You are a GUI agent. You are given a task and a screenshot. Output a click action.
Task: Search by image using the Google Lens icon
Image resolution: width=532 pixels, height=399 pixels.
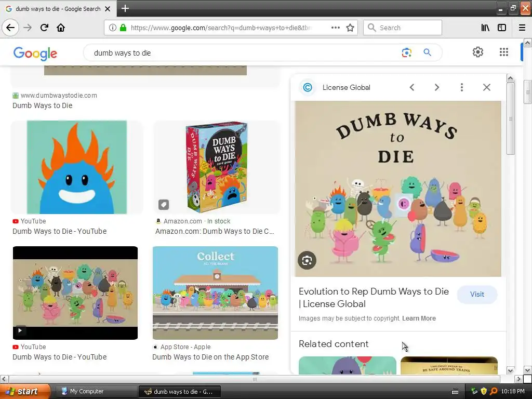(406, 52)
